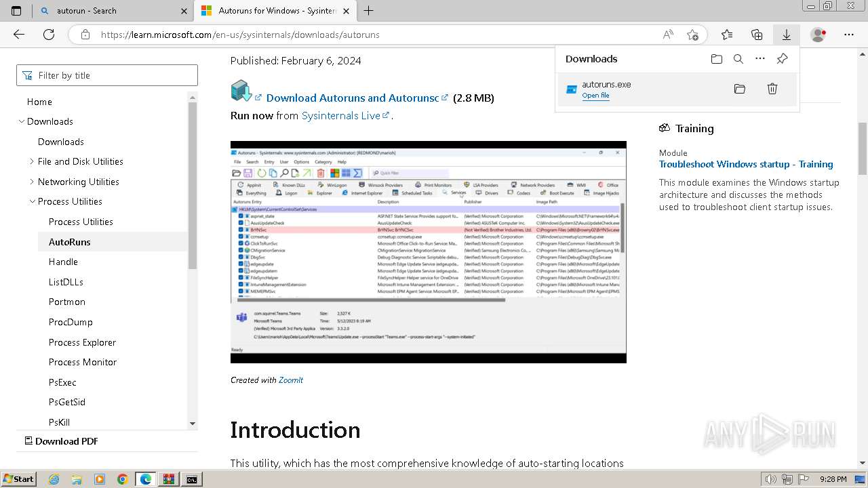Image resolution: width=868 pixels, height=488 pixels.
Task: Open the Windows Start button
Action: point(18,479)
